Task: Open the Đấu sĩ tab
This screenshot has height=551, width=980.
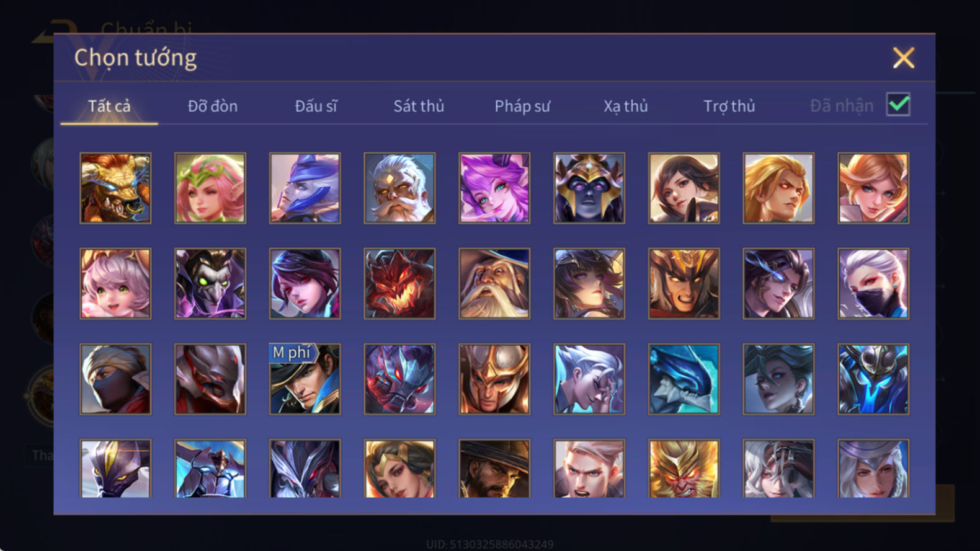Action: pyautogui.click(x=316, y=106)
